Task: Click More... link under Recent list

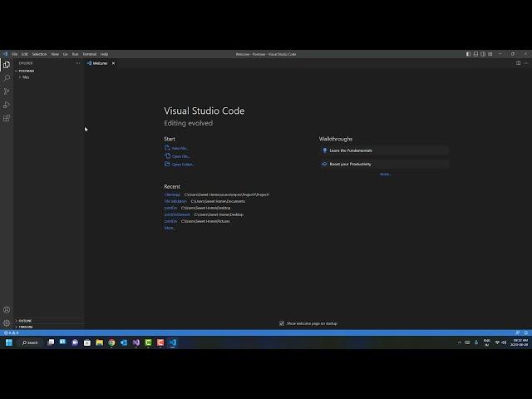Action: point(170,228)
